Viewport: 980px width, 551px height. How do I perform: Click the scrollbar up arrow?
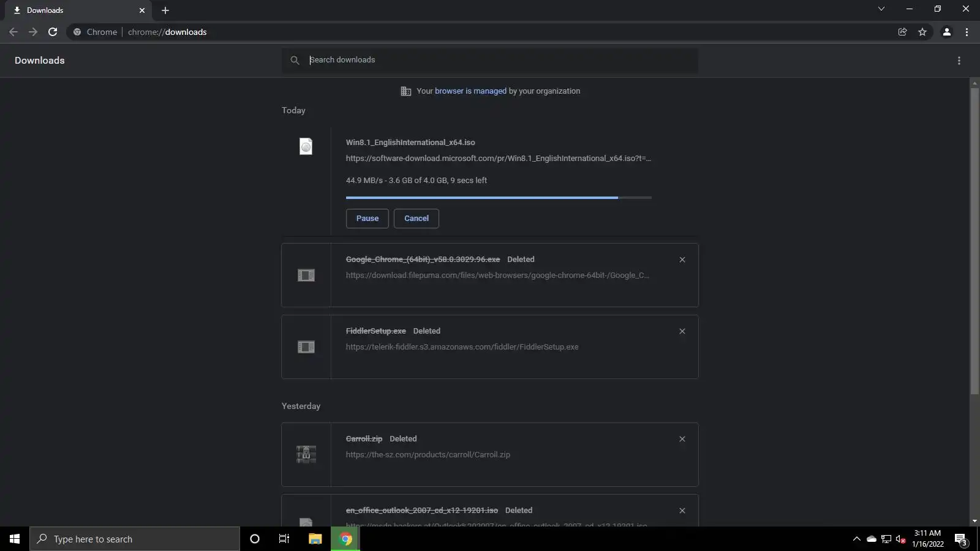tap(974, 82)
